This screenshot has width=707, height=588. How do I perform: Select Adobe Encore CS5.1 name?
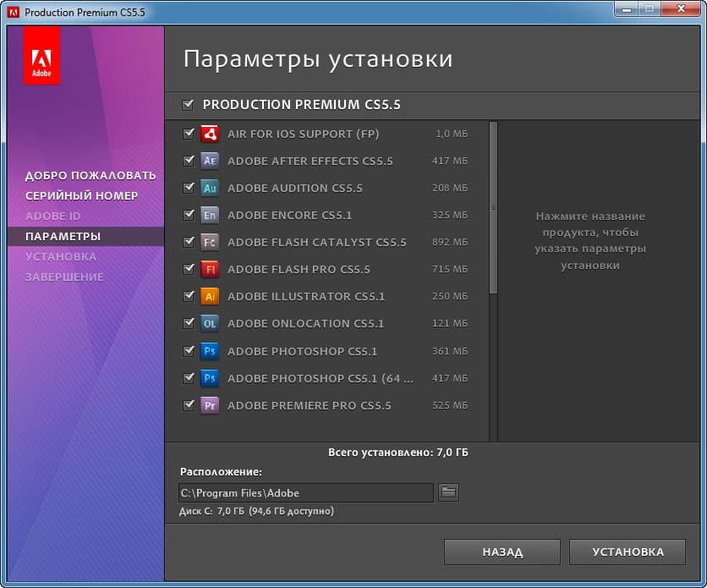click(289, 215)
